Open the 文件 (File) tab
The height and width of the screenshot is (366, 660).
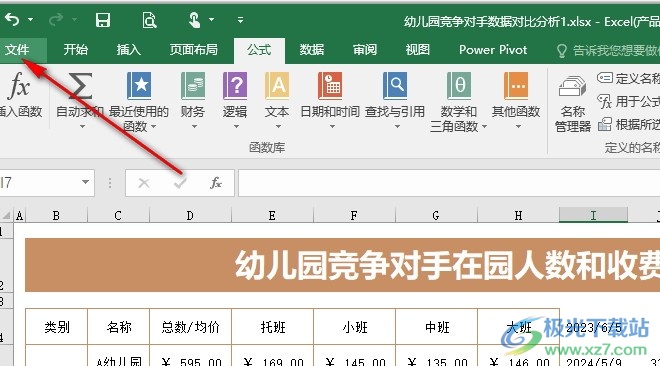coord(17,50)
